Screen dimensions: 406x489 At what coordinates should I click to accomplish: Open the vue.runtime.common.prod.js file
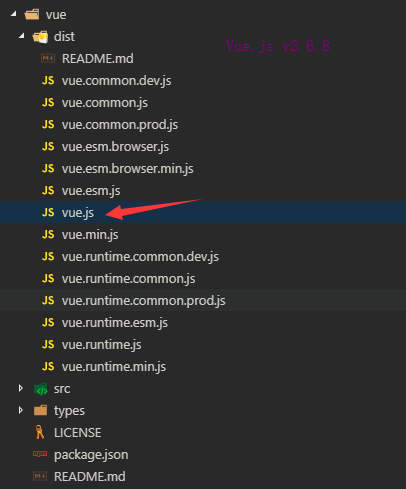click(144, 301)
